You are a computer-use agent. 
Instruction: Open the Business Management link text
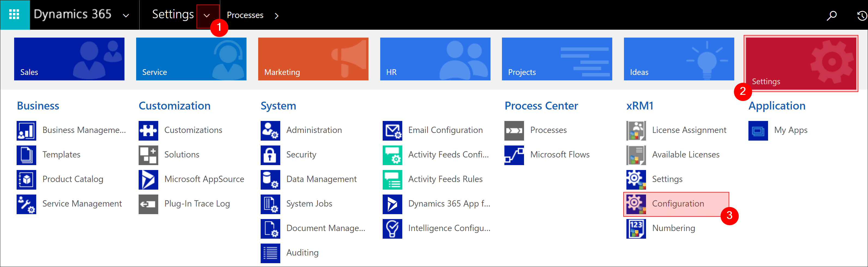pos(84,130)
